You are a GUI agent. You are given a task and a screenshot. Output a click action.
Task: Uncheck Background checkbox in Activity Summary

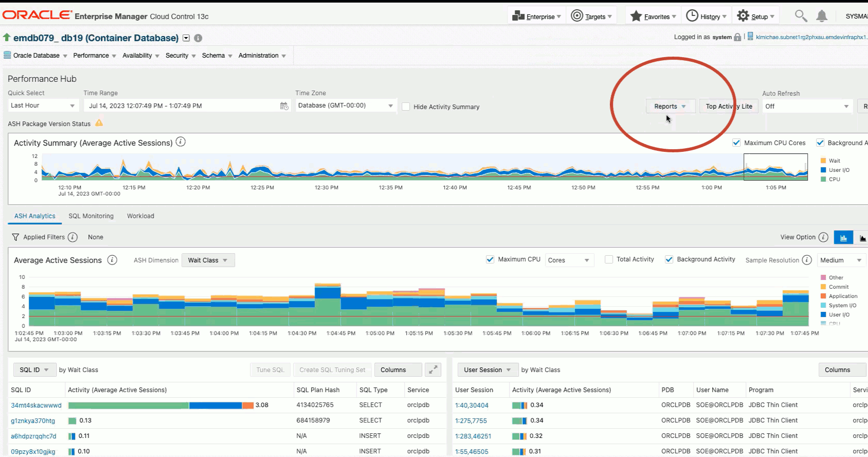click(820, 143)
